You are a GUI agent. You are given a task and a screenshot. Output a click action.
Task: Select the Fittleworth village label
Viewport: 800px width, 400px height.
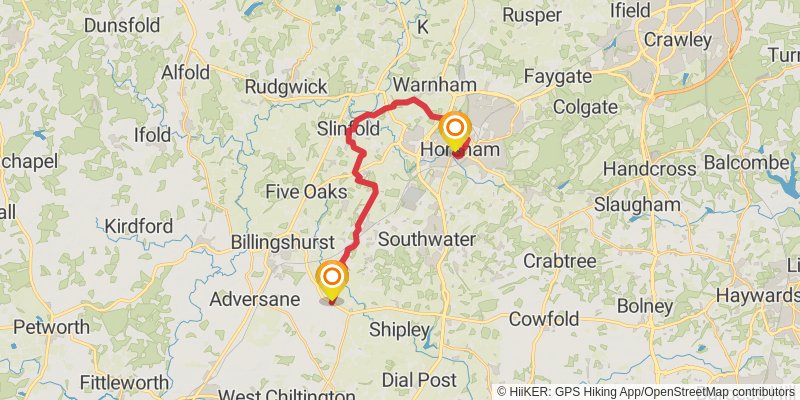click(124, 382)
